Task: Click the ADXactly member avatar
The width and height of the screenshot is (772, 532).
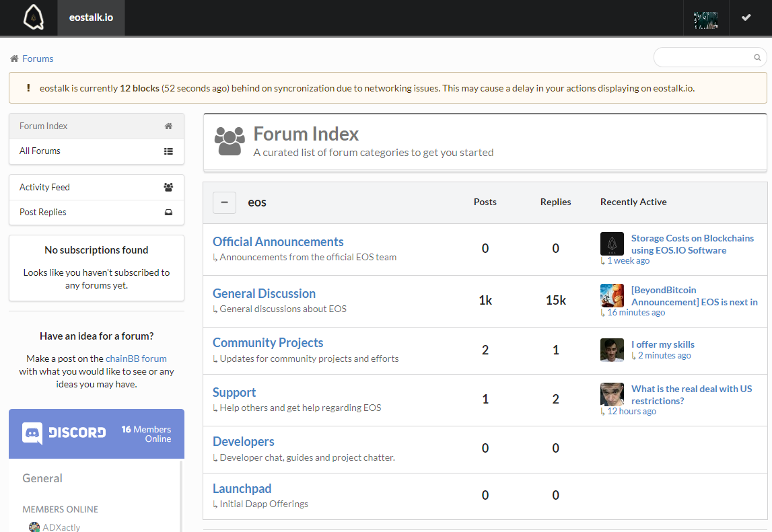Action: tap(34, 527)
